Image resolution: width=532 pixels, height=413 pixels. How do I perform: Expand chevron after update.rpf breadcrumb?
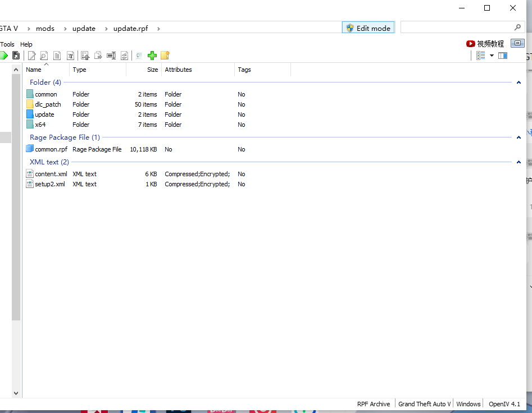[158, 29]
